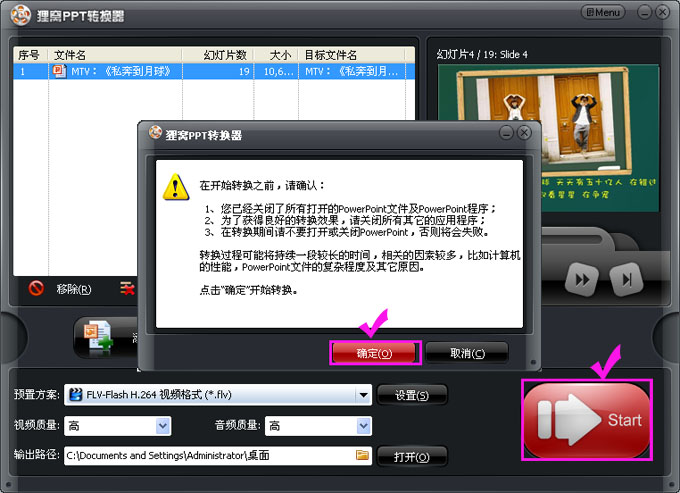Screen dimensions: 680x493
Task: Click the add PowerPoint file icon
Action: click(x=100, y=337)
